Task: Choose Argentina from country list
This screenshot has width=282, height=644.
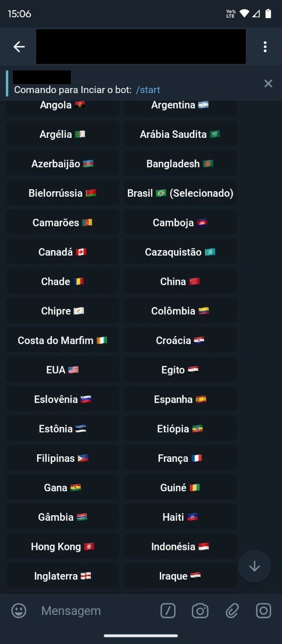Action: pos(180,105)
